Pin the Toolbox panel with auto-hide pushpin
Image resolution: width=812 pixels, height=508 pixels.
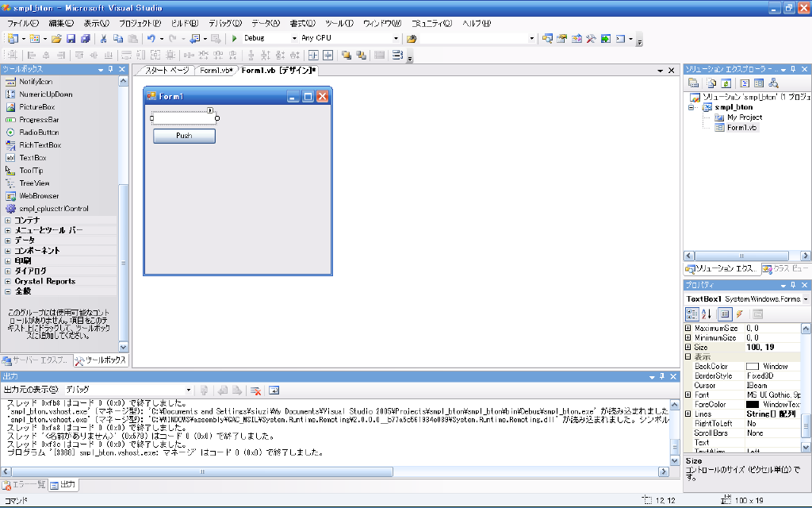pos(111,69)
